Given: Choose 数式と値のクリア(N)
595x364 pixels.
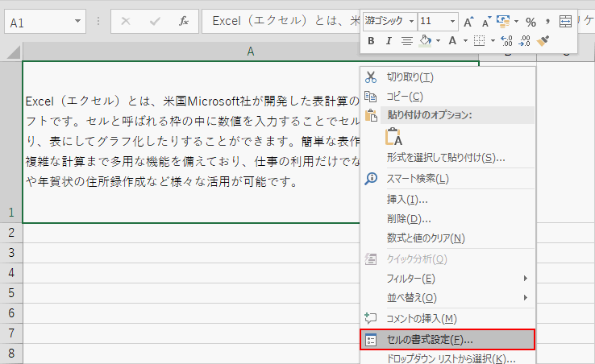Looking at the screenshot, I should coord(447,238).
